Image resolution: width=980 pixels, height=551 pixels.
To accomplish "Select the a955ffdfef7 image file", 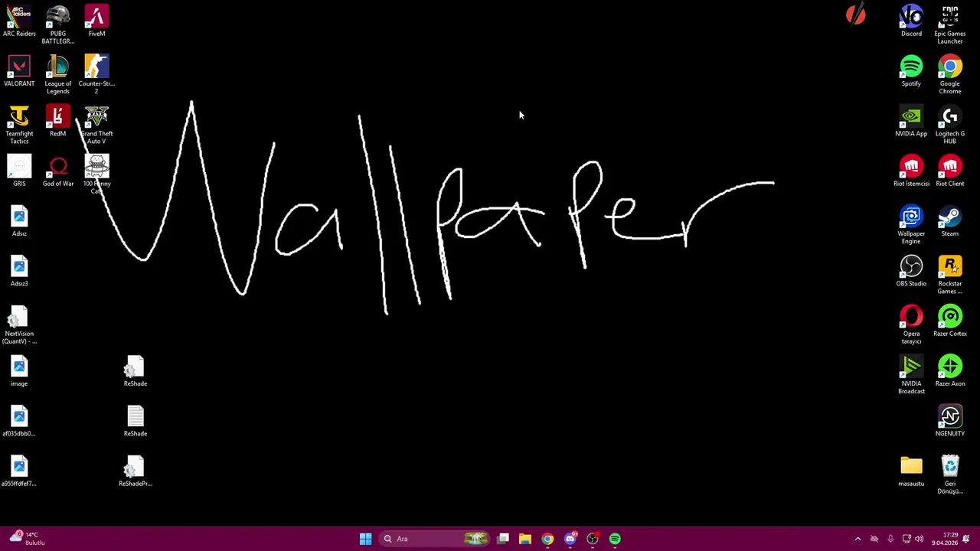I will pyautogui.click(x=19, y=471).
